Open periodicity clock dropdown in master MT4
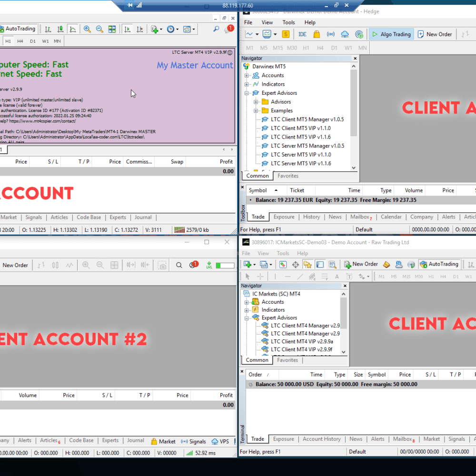Image resolution: width=476 pixels, height=476 pixels. coord(173,29)
